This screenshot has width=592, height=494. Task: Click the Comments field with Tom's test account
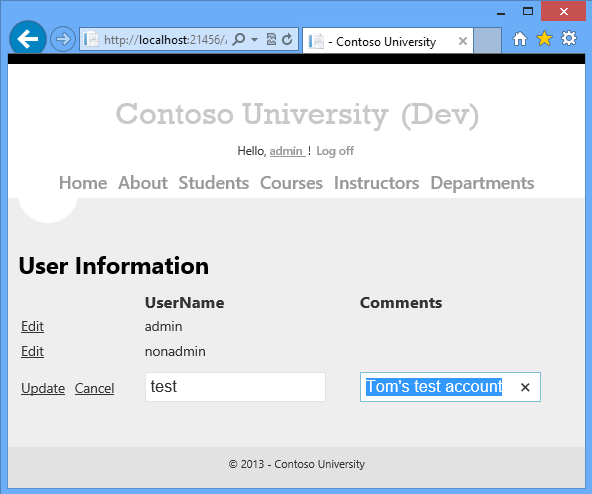click(x=450, y=387)
